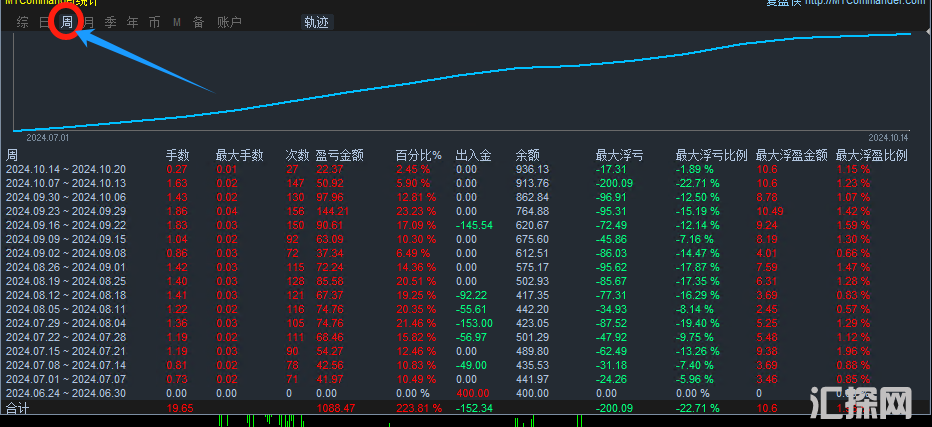932x427 pixels.
Task: Click the 最大浮亏比例 column header
Action: [x=711, y=155]
